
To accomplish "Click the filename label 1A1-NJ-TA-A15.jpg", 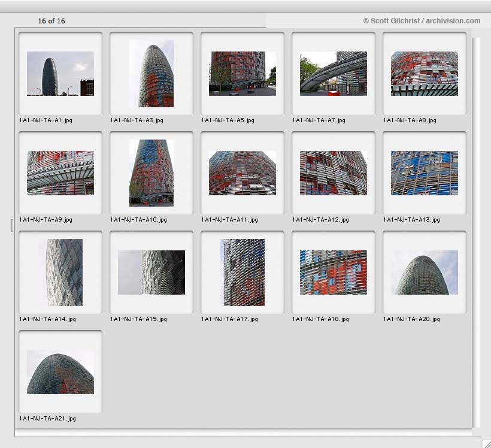I will coord(138,319).
